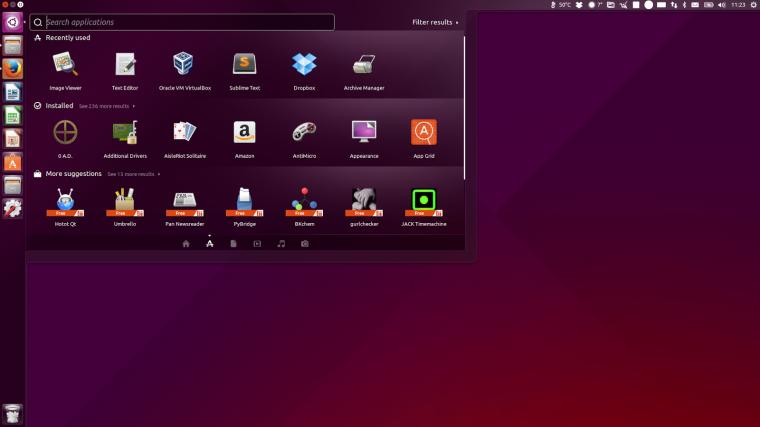Viewport: 760px width, 427px height.
Task: Open the Trash from launcher
Action: click(x=12, y=414)
